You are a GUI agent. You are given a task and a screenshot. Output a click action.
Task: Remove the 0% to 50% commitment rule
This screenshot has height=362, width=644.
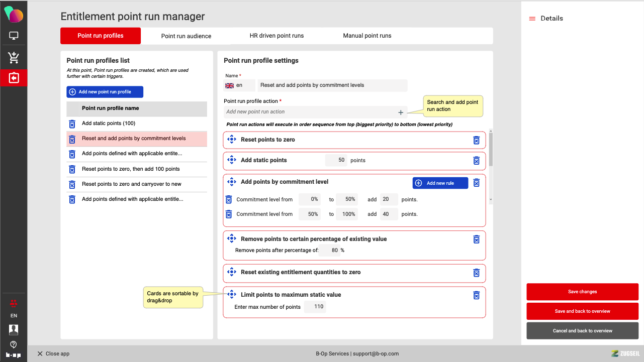pyautogui.click(x=228, y=199)
